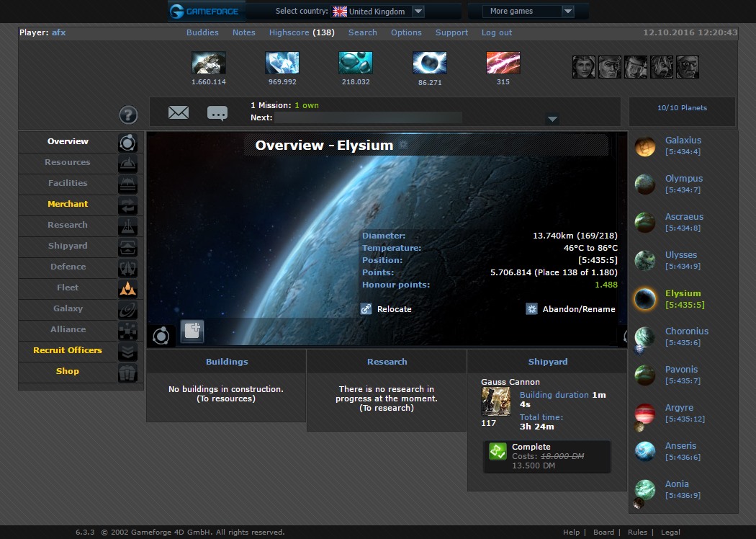Open the Messages envelope icon
The height and width of the screenshot is (539, 756).
[x=179, y=112]
